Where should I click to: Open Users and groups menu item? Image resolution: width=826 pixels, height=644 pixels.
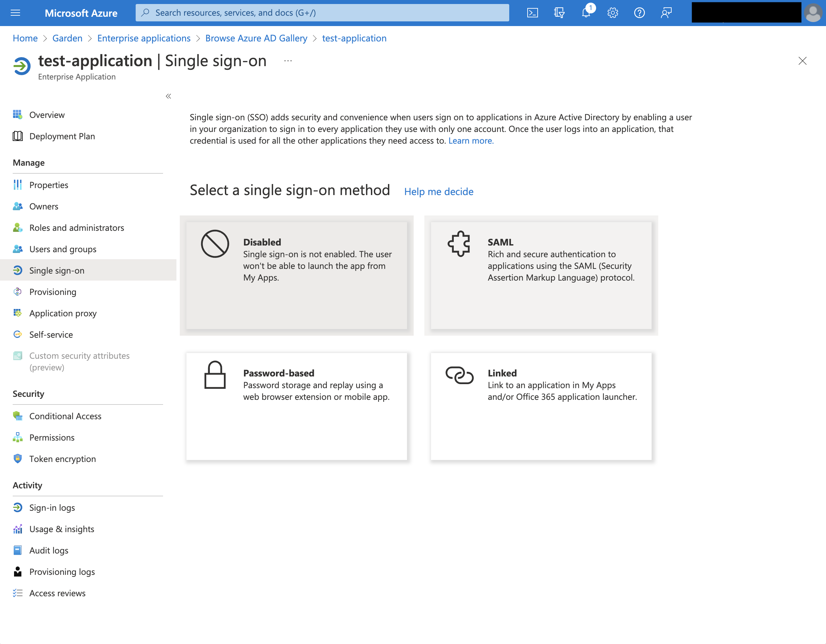(63, 249)
